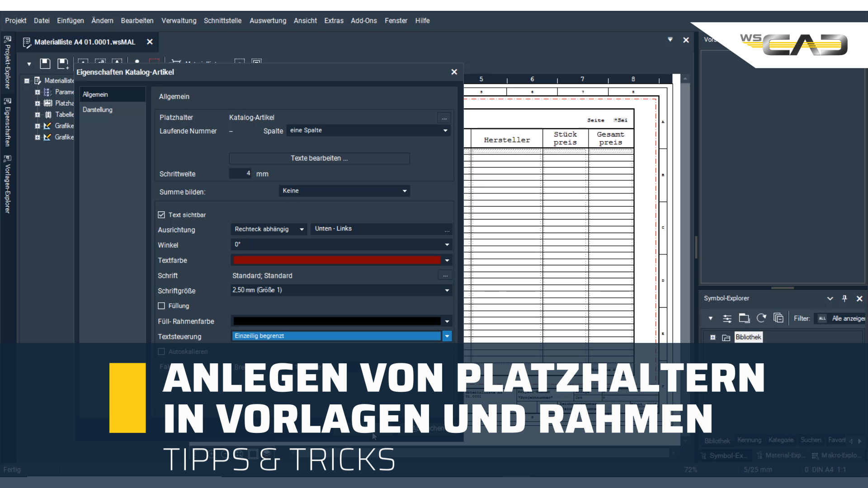Click the filter settings sliders icon
This screenshot has height=488, width=868.
coord(727,318)
